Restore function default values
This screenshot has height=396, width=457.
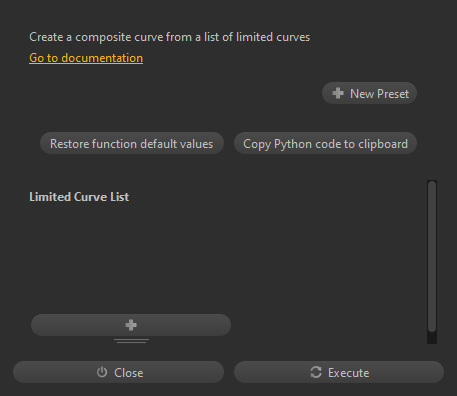(x=132, y=143)
